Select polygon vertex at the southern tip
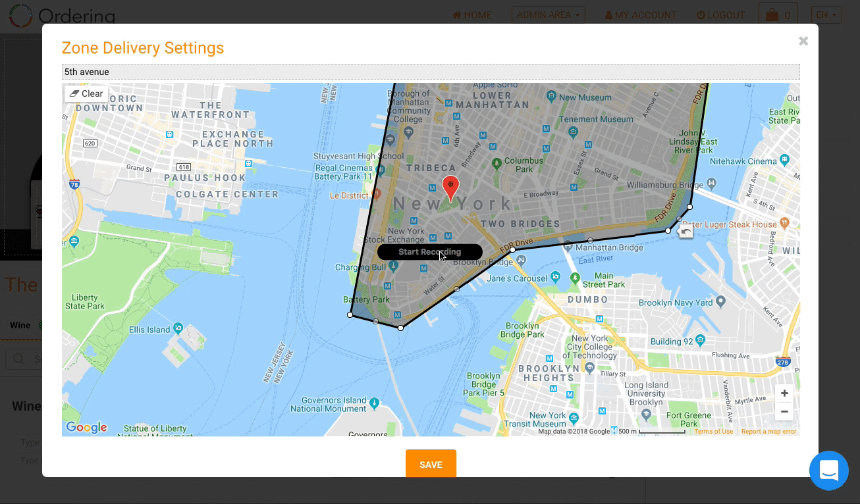 coord(400,328)
